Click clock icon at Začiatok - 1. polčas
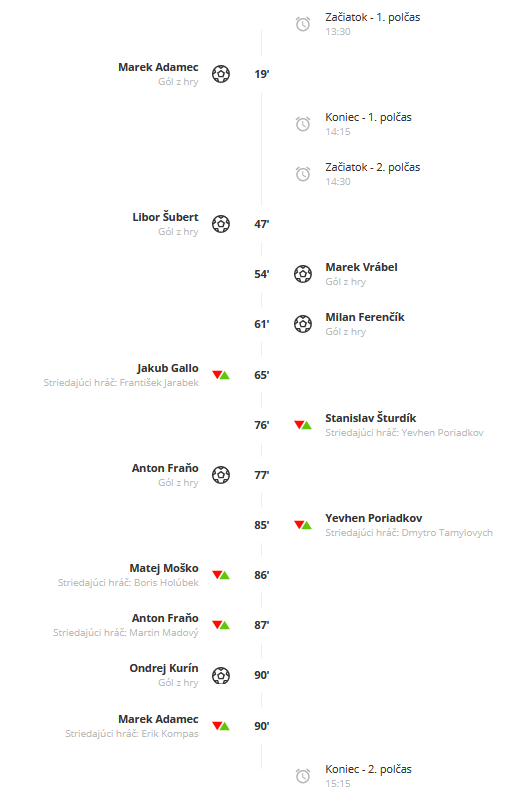Image resolution: width=527 pixels, height=794 pixels. click(x=303, y=24)
